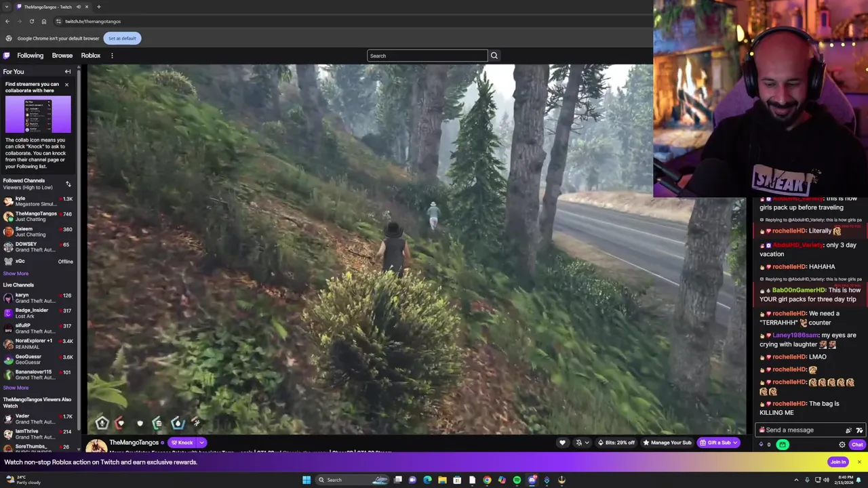The image size is (868, 488).
Task: Claim the green channel points bonus
Action: (783, 445)
